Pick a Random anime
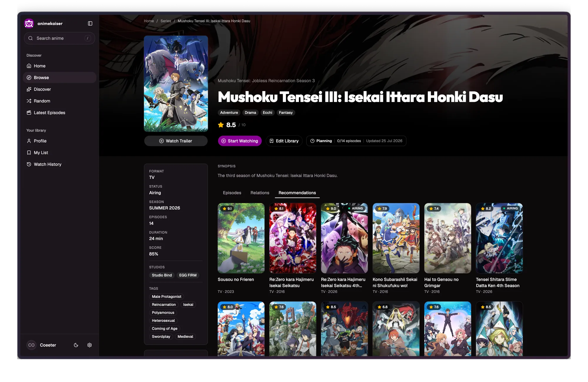Screen dimensions: 588x382 coord(59,101)
